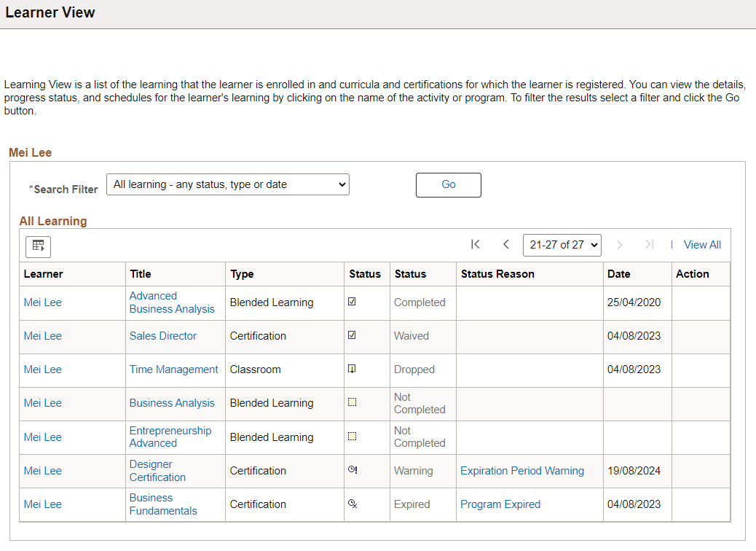756x551 pixels.
Task: Click the Not Completed checkbox for Business Analysis
Action: pos(353,401)
